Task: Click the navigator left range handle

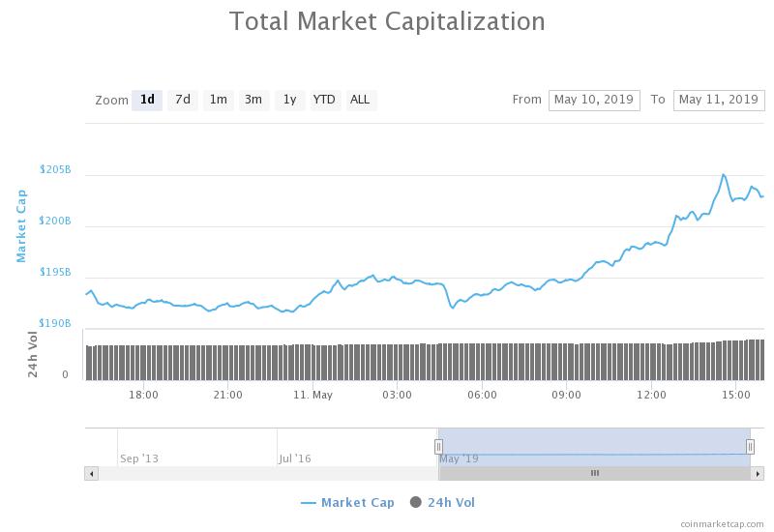Action: click(x=438, y=446)
